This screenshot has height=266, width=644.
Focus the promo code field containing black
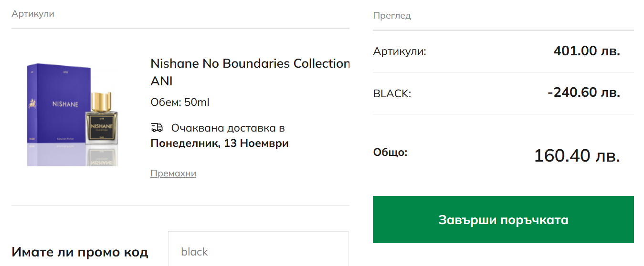pos(258,251)
